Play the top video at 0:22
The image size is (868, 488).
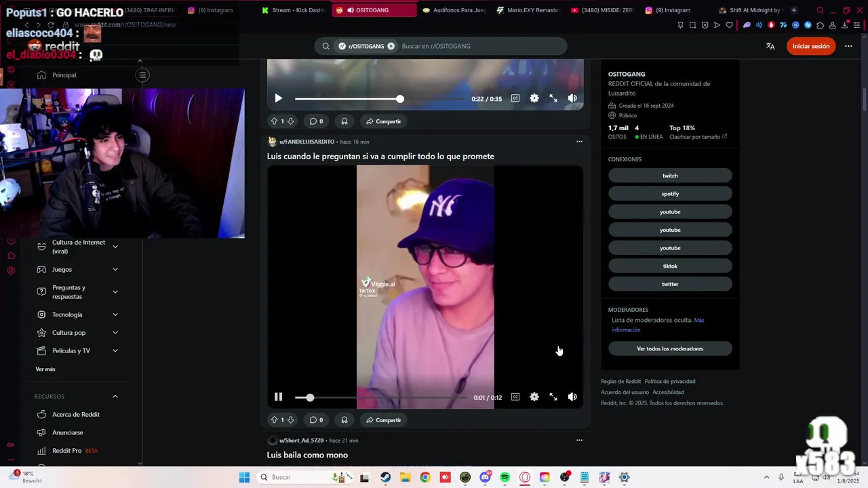point(278,98)
